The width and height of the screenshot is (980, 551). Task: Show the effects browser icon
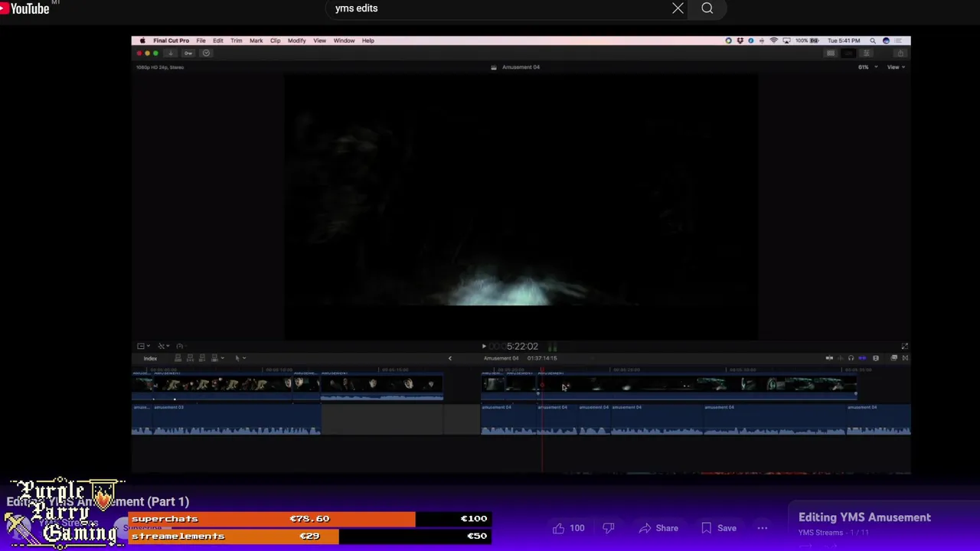pyautogui.click(x=893, y=358)
